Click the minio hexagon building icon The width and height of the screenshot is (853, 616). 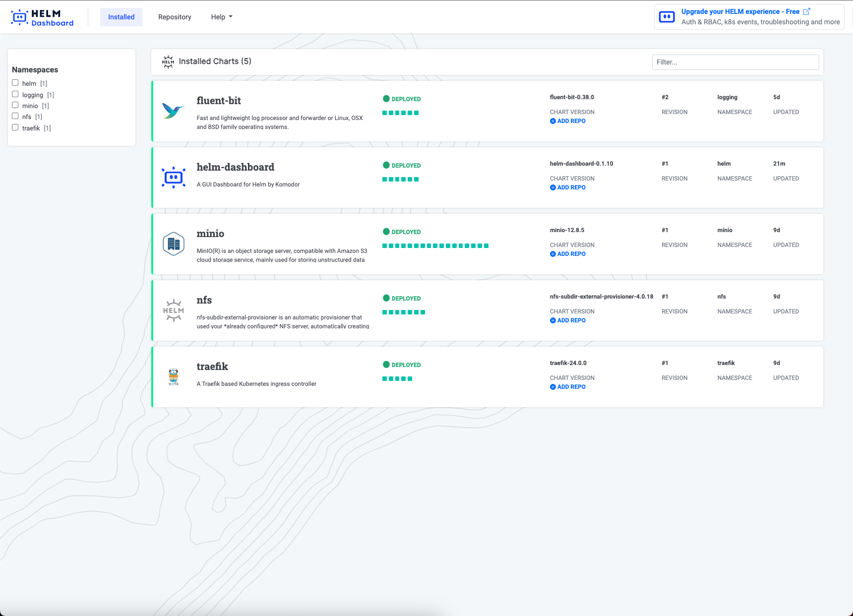coord(174,244)
